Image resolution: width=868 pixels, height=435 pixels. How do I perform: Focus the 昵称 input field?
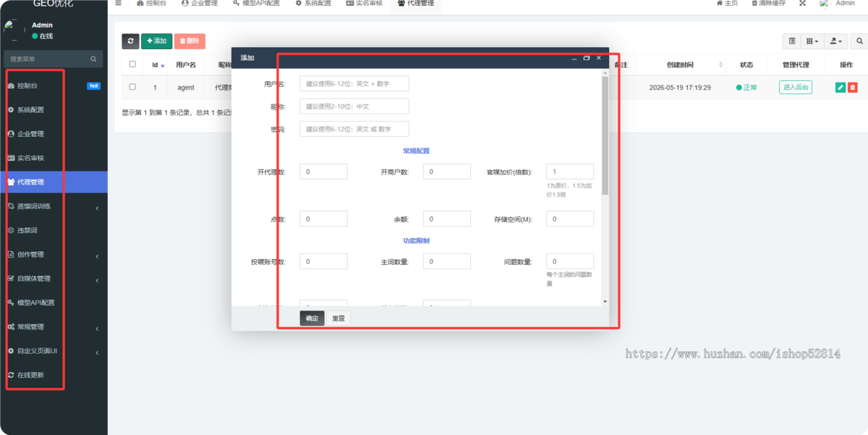coord(354,106)
